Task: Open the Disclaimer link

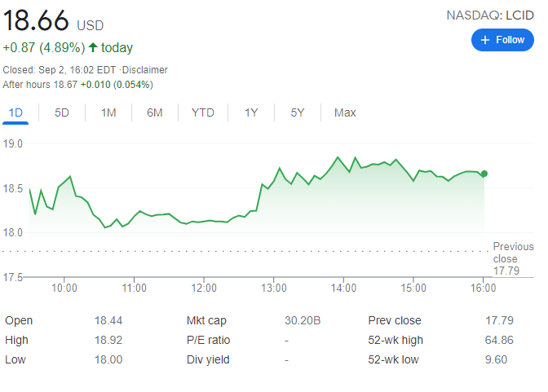Action: click(146, 70)
